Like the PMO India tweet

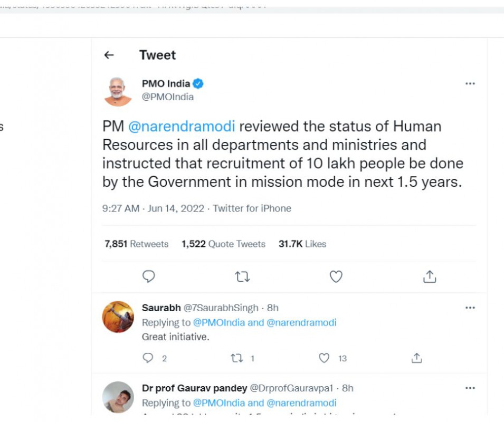pos(336,276)
